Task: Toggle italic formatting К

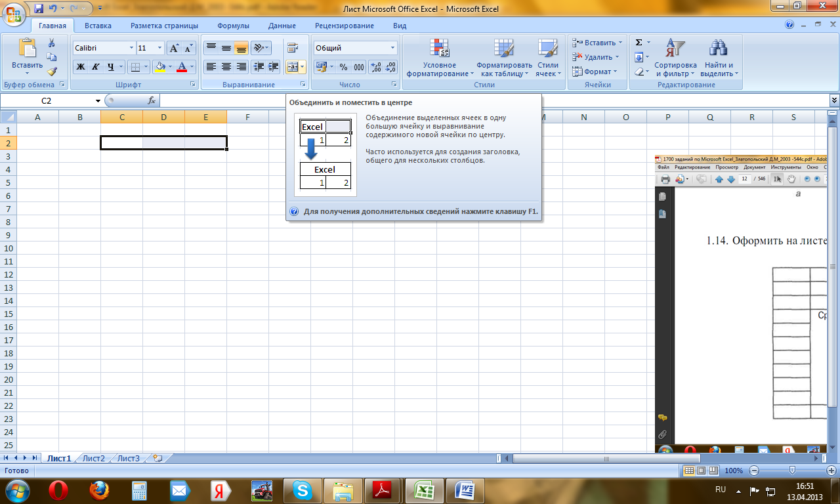Action: coord(95,67)
